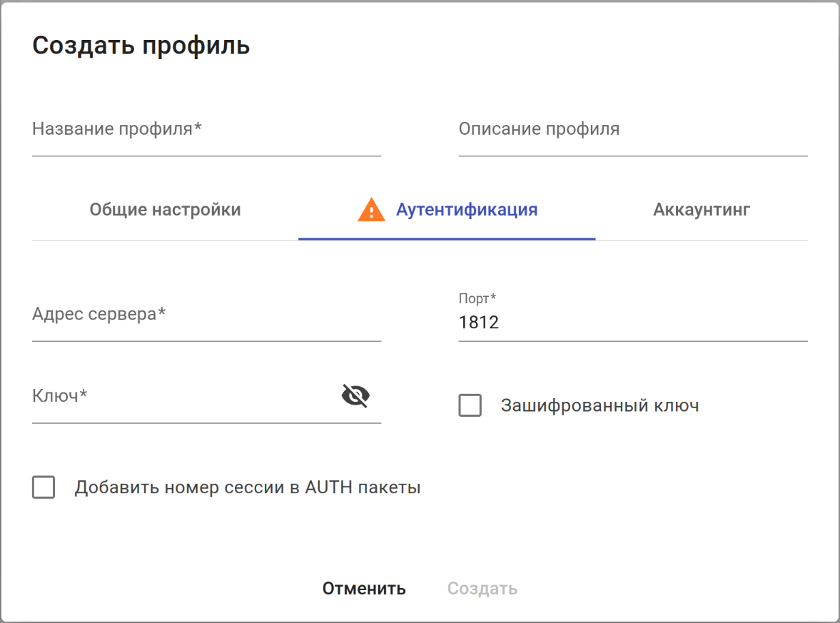Viewport: 840px width, 623px height.
Task: Toggle key visibility with the crossed-eye icon
Action: click(355, 395)
